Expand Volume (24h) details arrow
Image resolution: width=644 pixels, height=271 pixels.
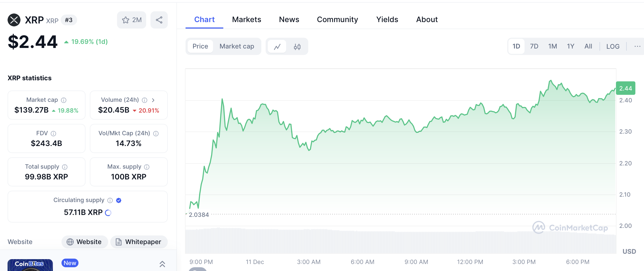click(x=153, y=100)
